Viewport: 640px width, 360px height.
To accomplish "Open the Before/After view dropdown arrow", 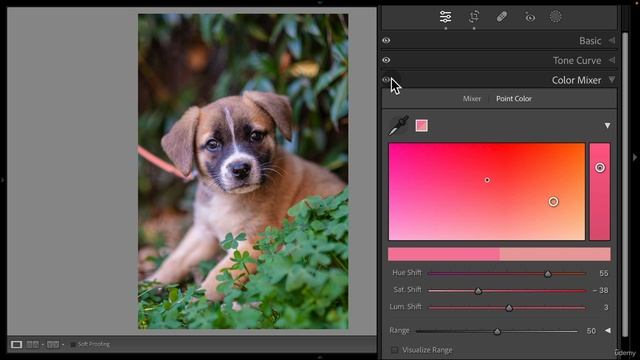I will 42,345.
